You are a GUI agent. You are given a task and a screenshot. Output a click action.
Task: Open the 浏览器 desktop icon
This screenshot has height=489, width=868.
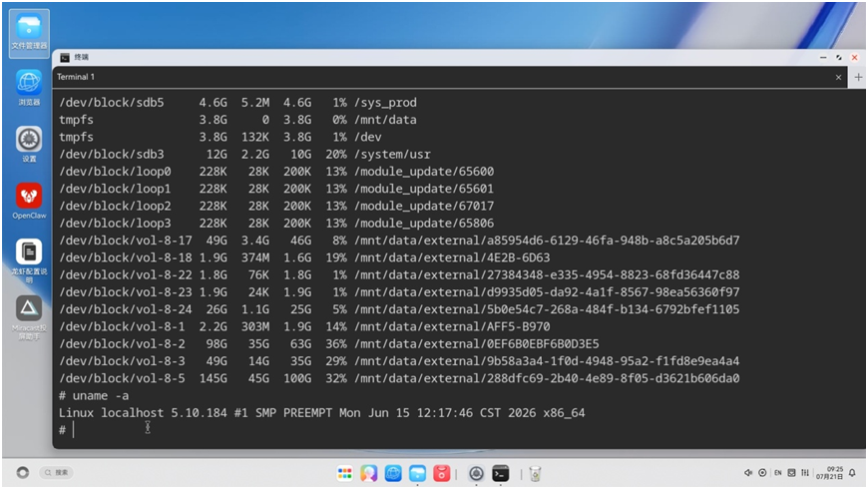click(29, 87)
